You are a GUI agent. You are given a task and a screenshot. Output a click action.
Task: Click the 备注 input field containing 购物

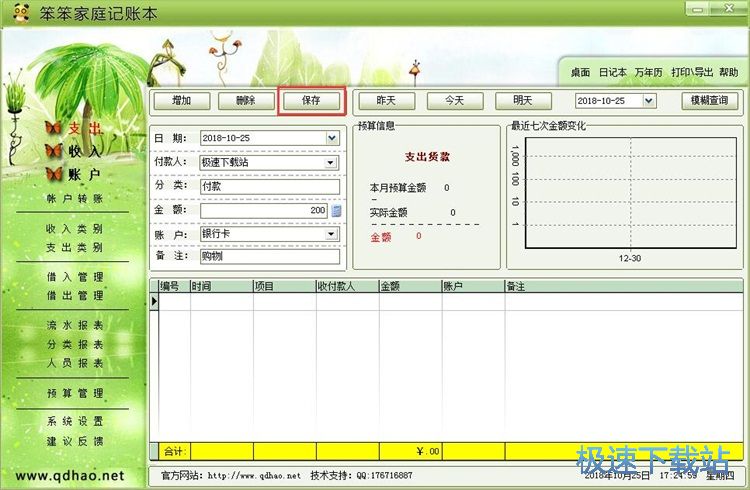[x=270, y=256]
